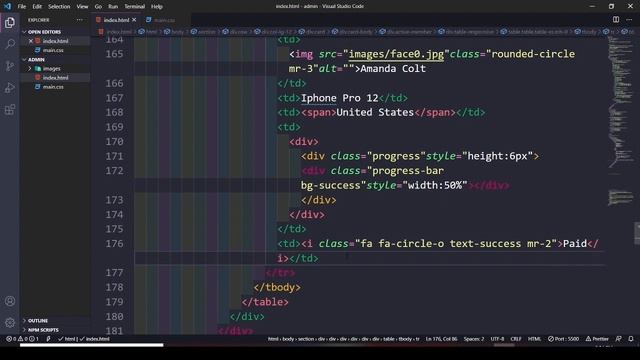Open the Extensions view
This screenshot has width=640, height=360.
10,109
